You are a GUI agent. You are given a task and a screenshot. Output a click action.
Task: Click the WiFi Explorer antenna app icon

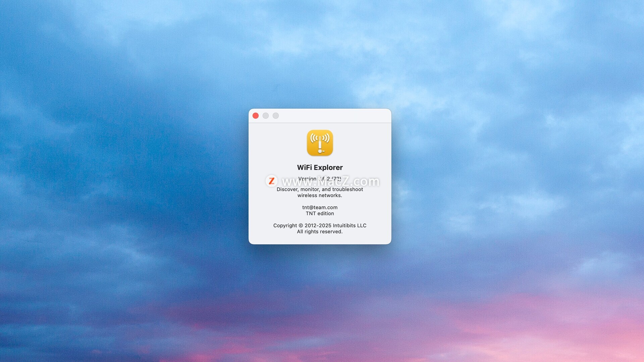(320, 143)
